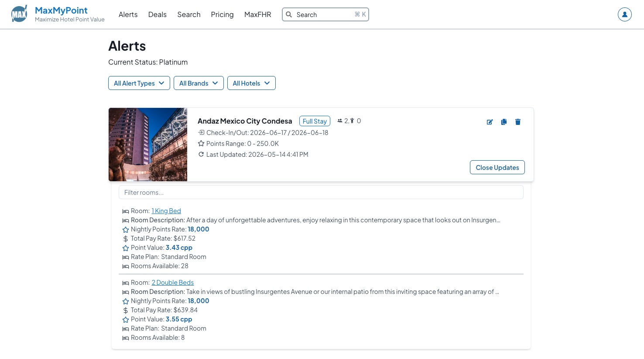The width and height of the screenshot is (644, 359).
Task: Open the 2 Double Beds room link
Action: point(173,283)
